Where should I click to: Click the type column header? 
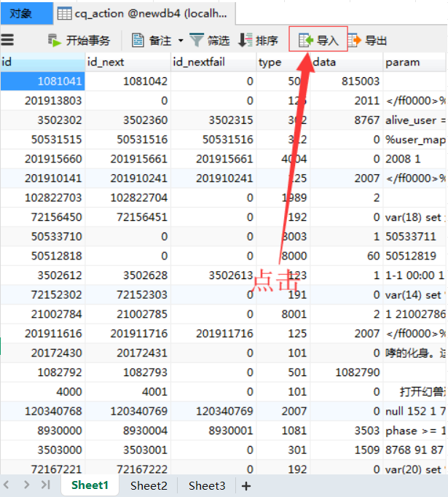[283, 62]
